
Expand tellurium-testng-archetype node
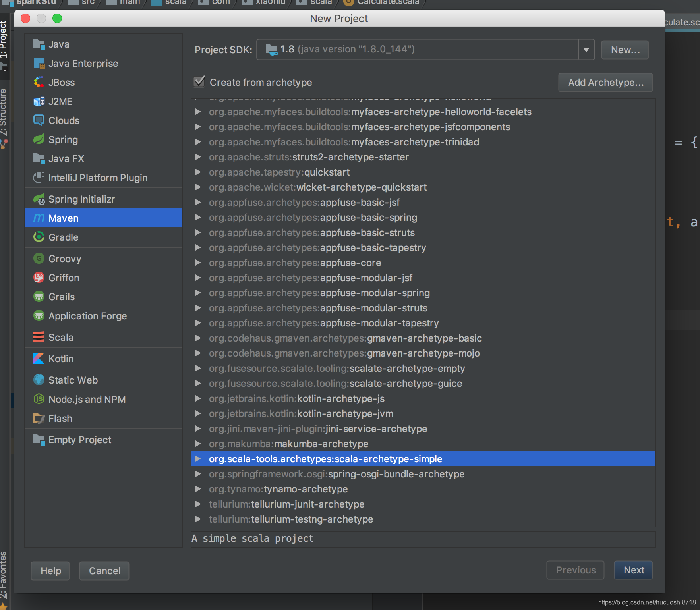tap(197, 519)
